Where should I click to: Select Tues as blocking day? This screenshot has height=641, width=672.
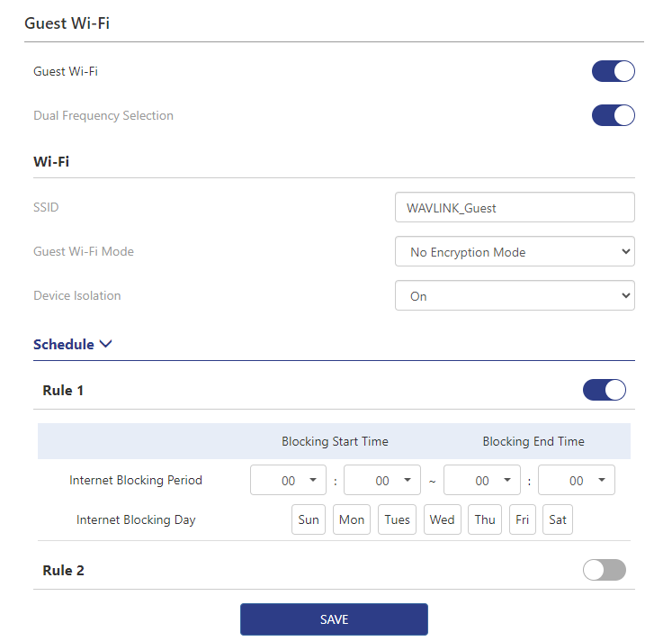click(397, 520)
